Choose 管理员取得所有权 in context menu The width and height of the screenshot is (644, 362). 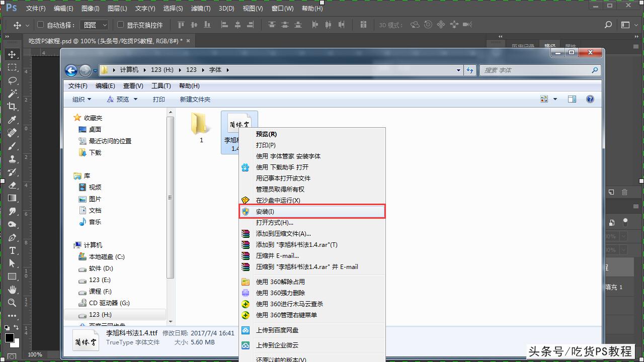coord(312,190)
